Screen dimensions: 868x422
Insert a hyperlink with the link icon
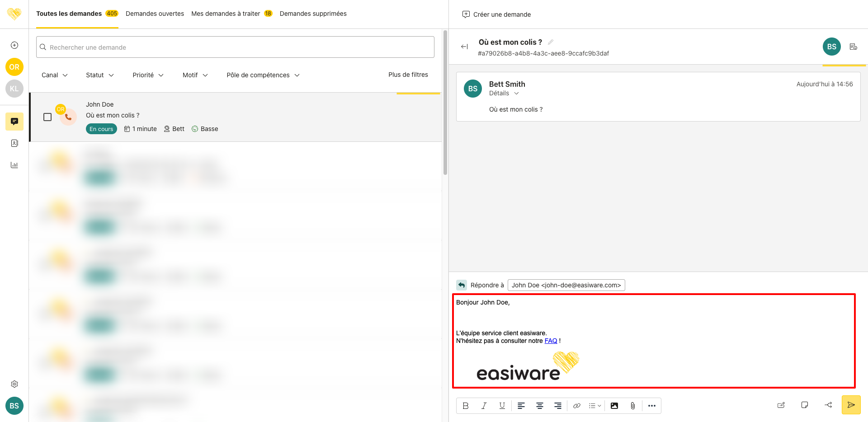coord(576,406)
